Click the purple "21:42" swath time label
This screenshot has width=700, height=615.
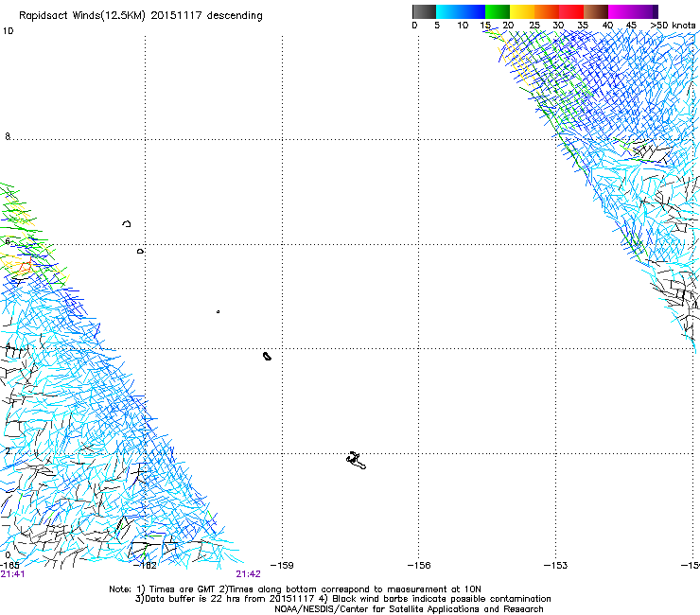248,574
